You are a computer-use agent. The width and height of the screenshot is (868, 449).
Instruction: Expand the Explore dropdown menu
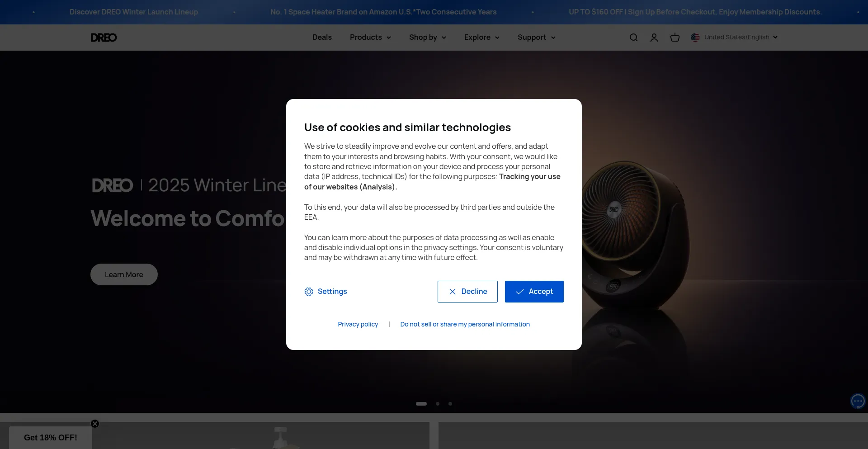tap(481, 38)
